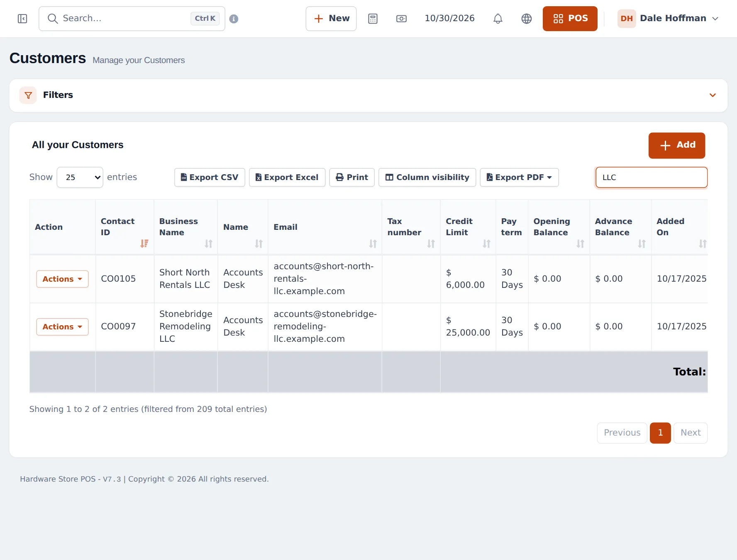Click the red filter funnel icon
The image size is (737, 560).
tap(28, 95)
